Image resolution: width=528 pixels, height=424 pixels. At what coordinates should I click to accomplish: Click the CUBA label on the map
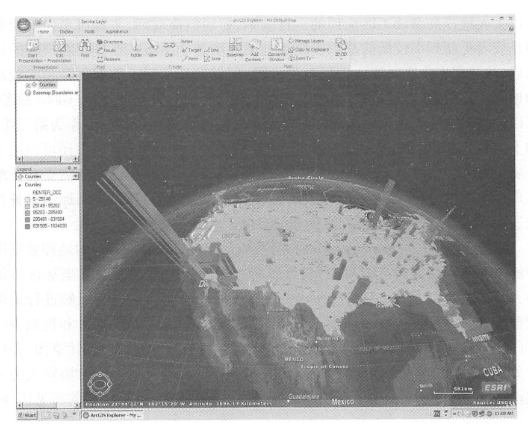[x=493, y=371]
